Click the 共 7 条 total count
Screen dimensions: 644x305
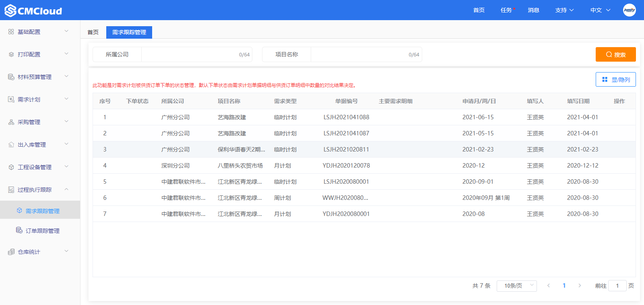pos(481,286)
